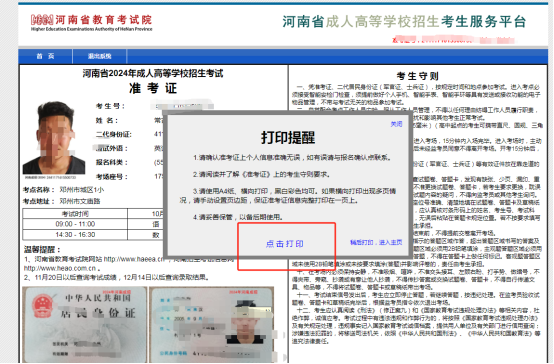The width and height of the screenshot is (554, 364).
Task: Close the print reminder via 关闭 link
Action: [x=396, y=124]
